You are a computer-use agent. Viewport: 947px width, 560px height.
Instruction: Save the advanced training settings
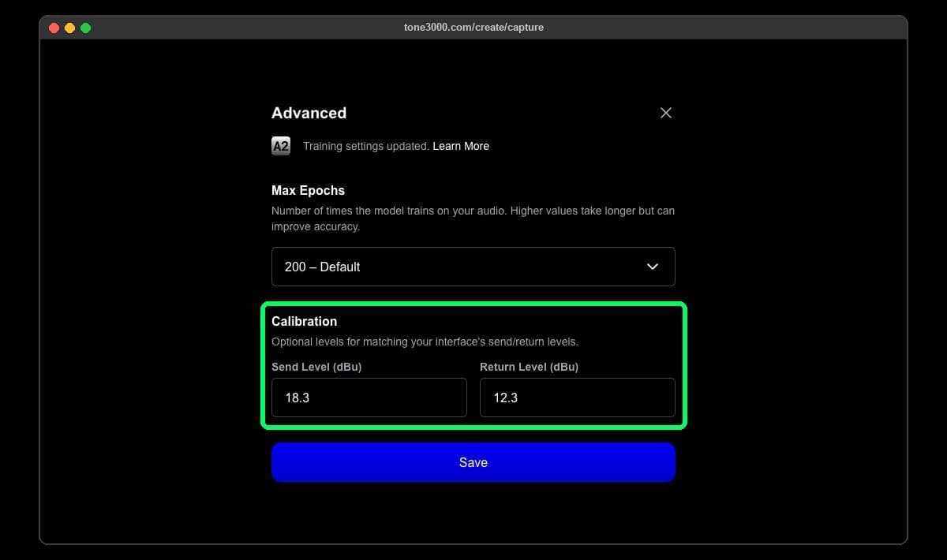point(473,462)
